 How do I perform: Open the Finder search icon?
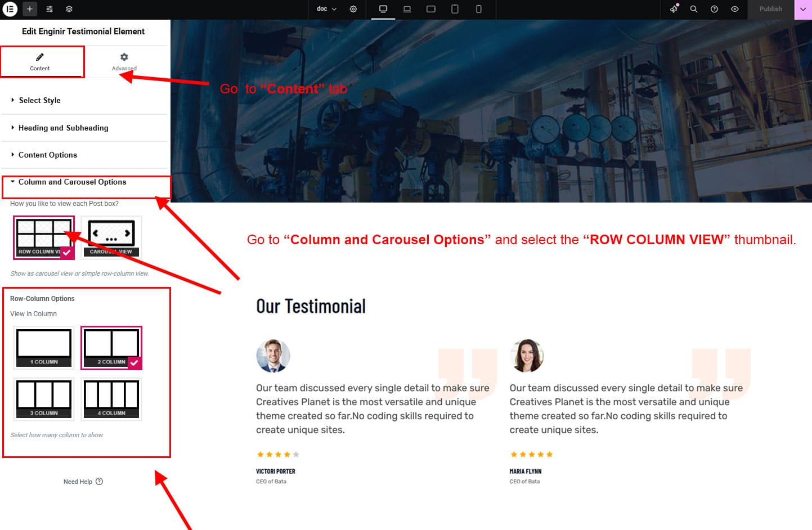click(694, 9)
